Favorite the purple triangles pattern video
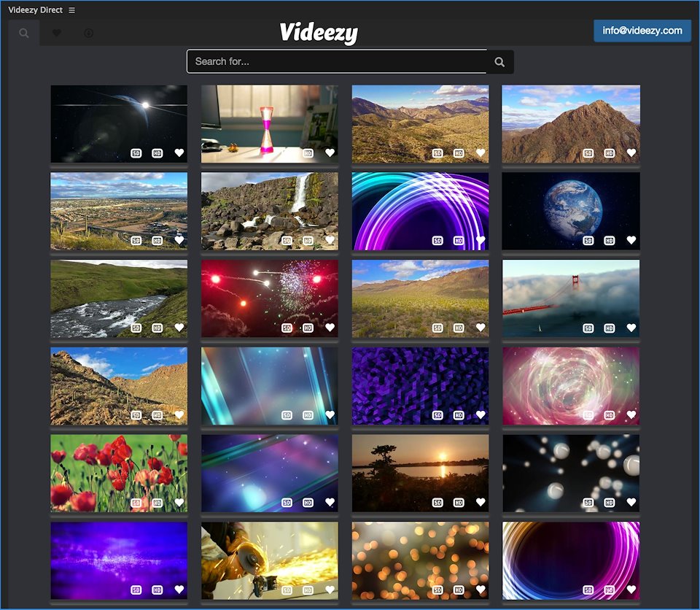The height and width of the screenshot is (610, 700). (480, 415)
